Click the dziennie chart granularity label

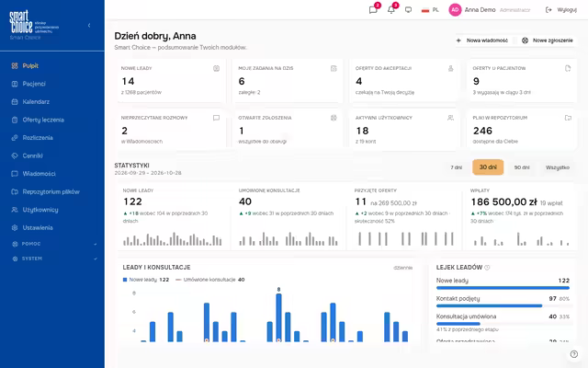coord(402,268)
